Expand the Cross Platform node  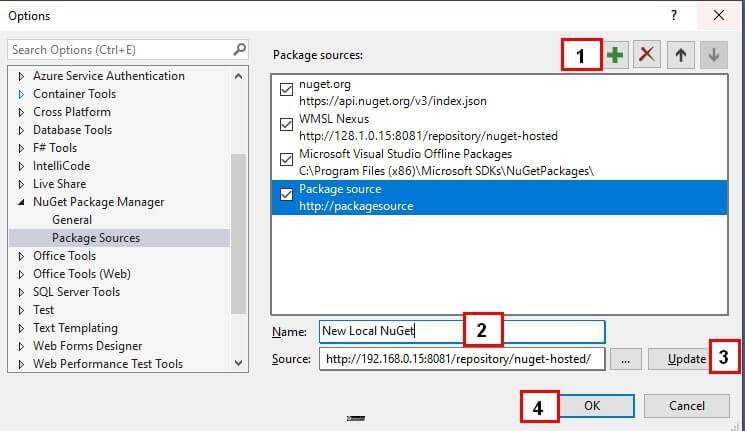point(21,112)
